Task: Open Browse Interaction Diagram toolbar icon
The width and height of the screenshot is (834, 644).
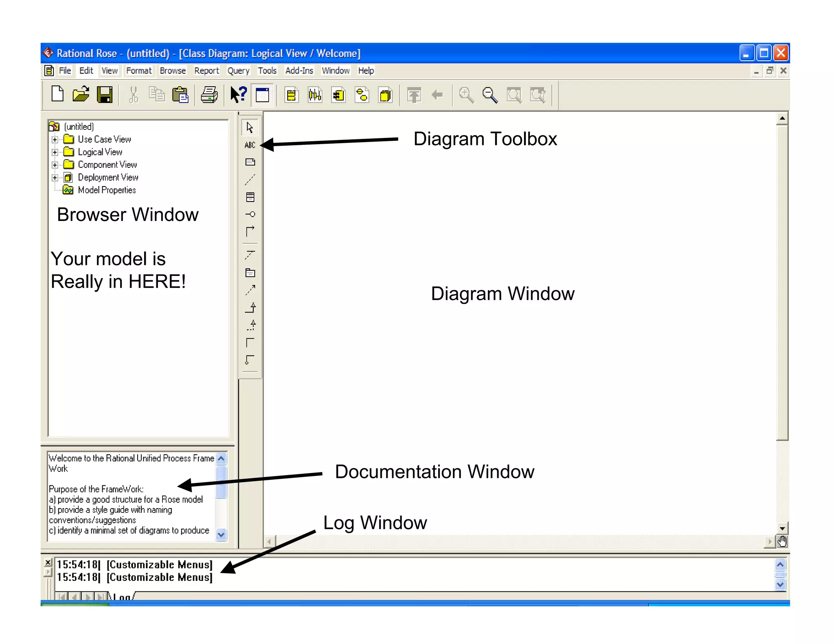Action: pyautogui.click(x=315, y=95)
